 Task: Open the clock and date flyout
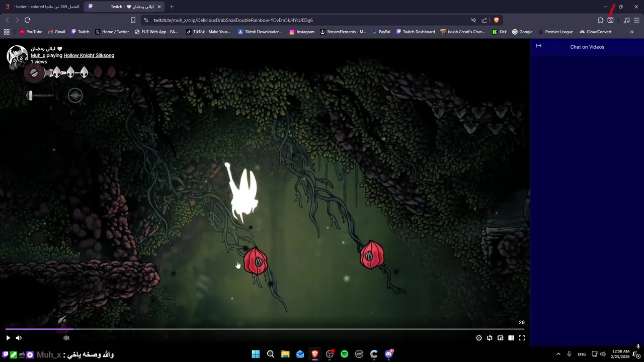pos(620,354)
